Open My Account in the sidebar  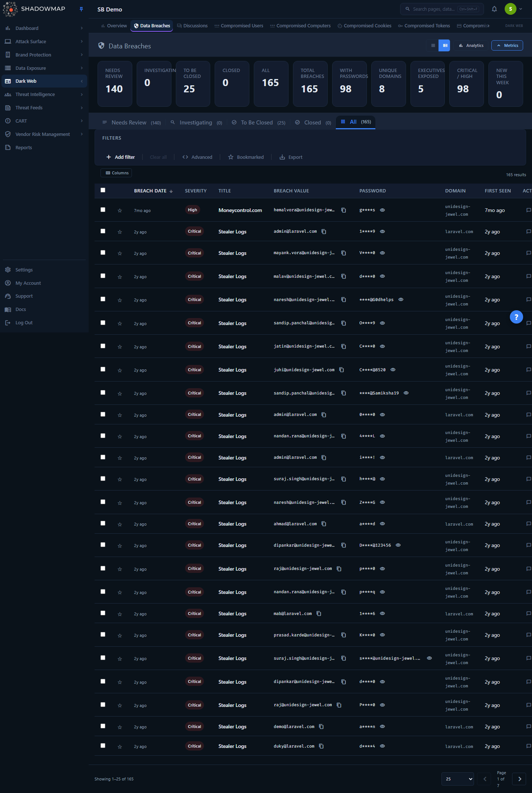coord(28,283)
